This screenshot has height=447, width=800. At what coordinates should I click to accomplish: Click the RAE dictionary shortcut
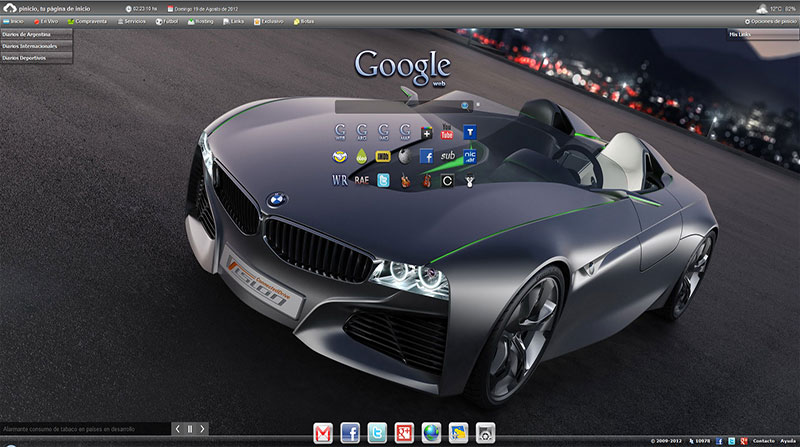[361, 181]
